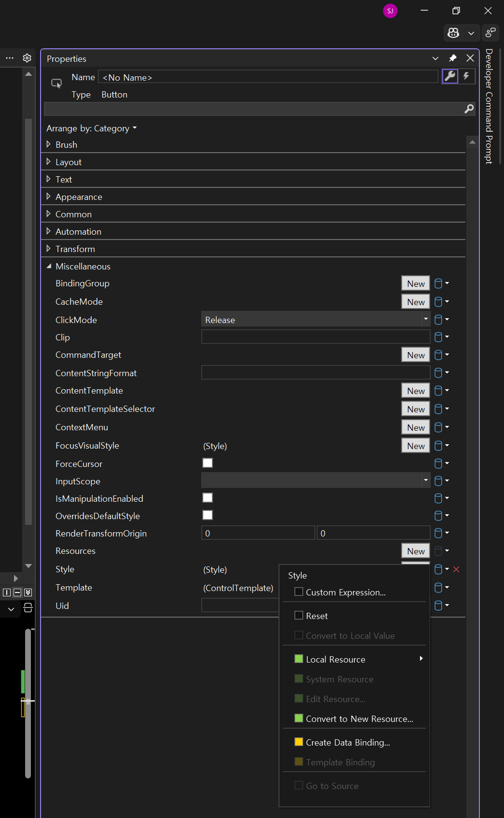The height and width of the screenshot is (818, 504).
Task: Open the Copilot dropdown chevron
Action: 471,33
